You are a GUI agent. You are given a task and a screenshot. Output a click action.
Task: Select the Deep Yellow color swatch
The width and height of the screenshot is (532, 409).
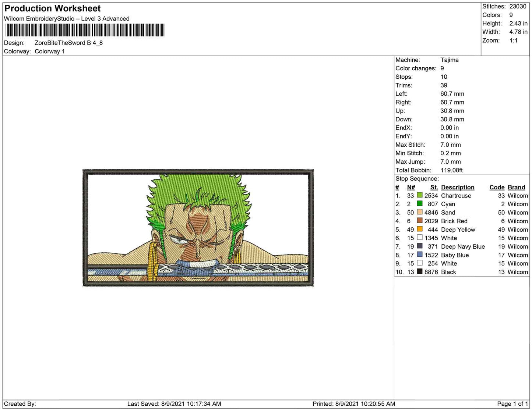420,229
